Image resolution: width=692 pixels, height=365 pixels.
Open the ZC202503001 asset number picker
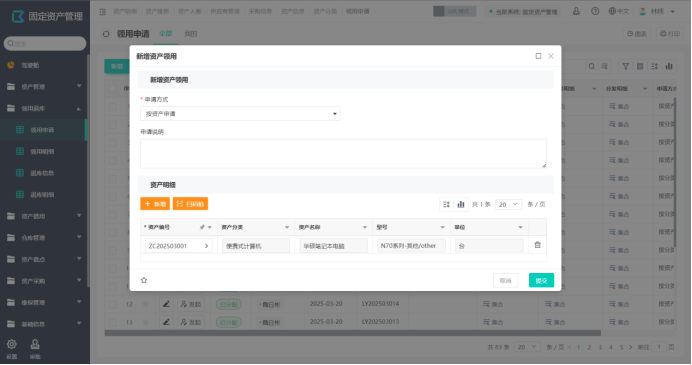[x=206, y=246]
